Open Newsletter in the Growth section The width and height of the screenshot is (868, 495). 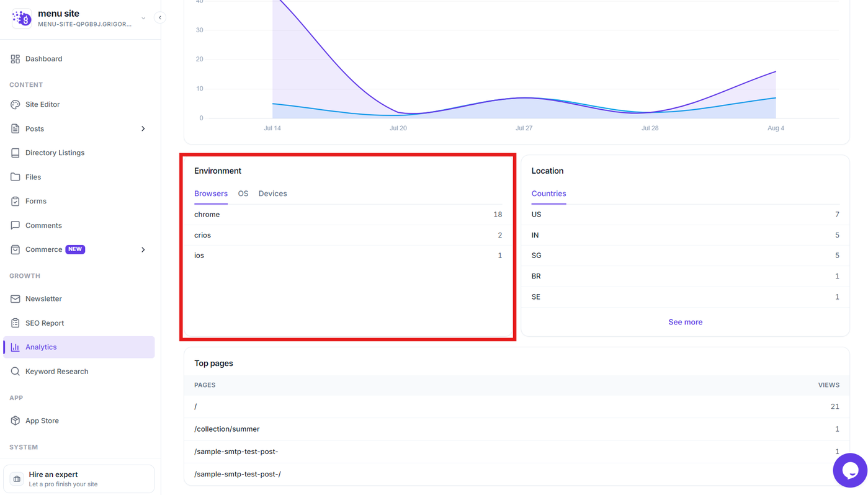[x=79, y=299]
